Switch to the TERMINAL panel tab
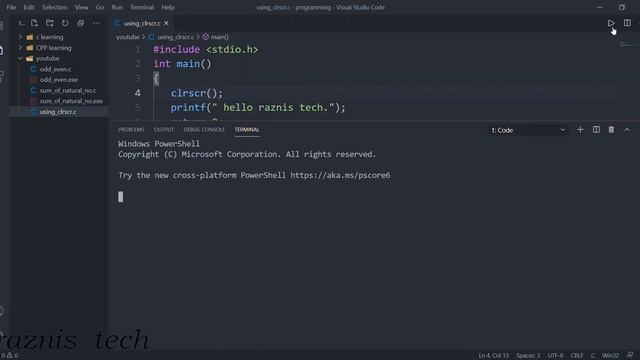This screenshot has height=360, width=640. tap(247, 129)
